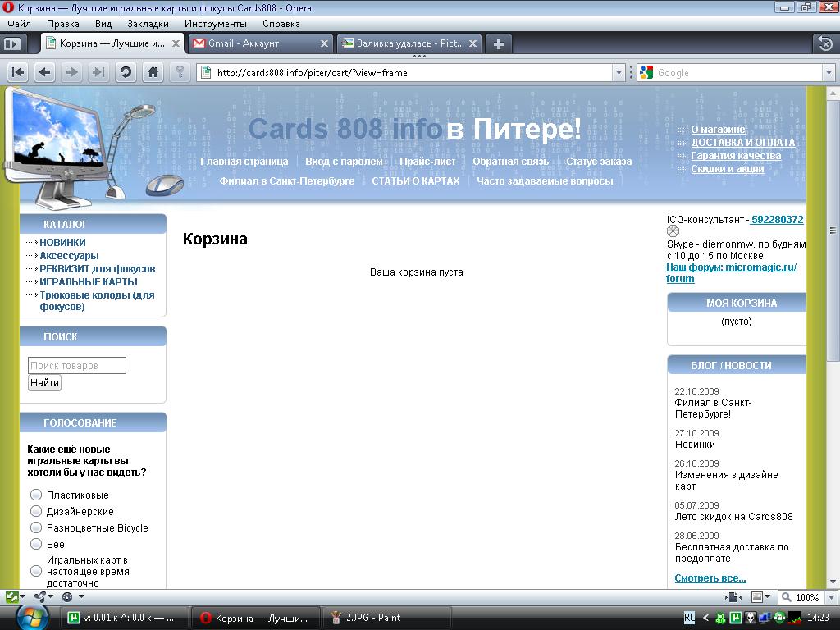The height and width of the screenshot is (630, 840).
Task: Click the Rewind navigation button
Action: [18, 72]
